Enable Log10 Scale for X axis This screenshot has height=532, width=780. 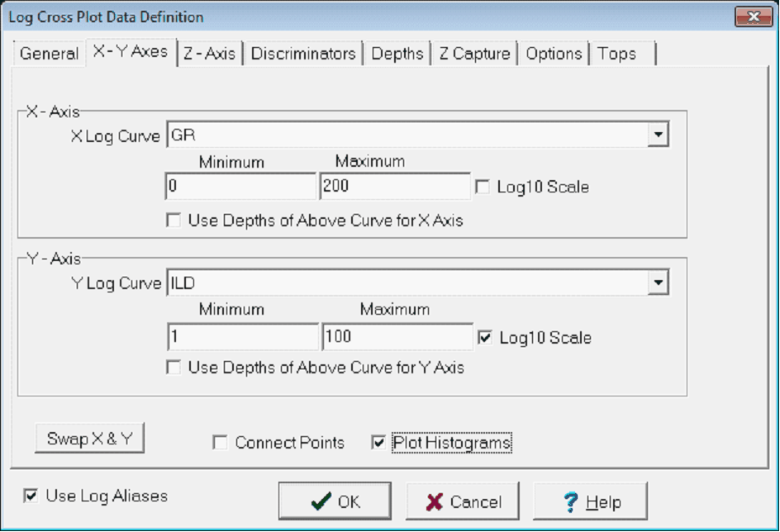483,188
